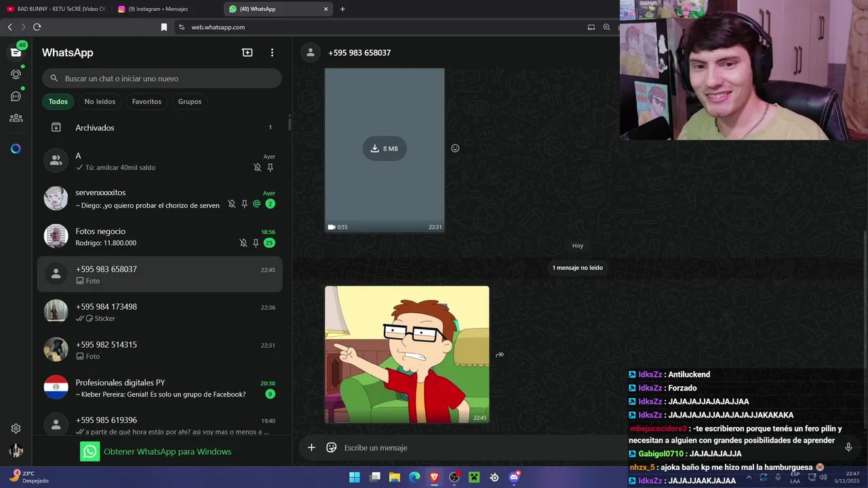Open Brave browser from the taskbar
Screen dimensions: 868x488
point(434,477)
